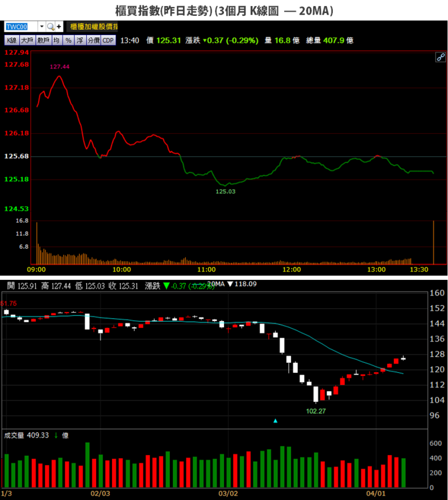Click the 02/03 date label on the daily chart

pyautogui.click(x=100, y=493)
